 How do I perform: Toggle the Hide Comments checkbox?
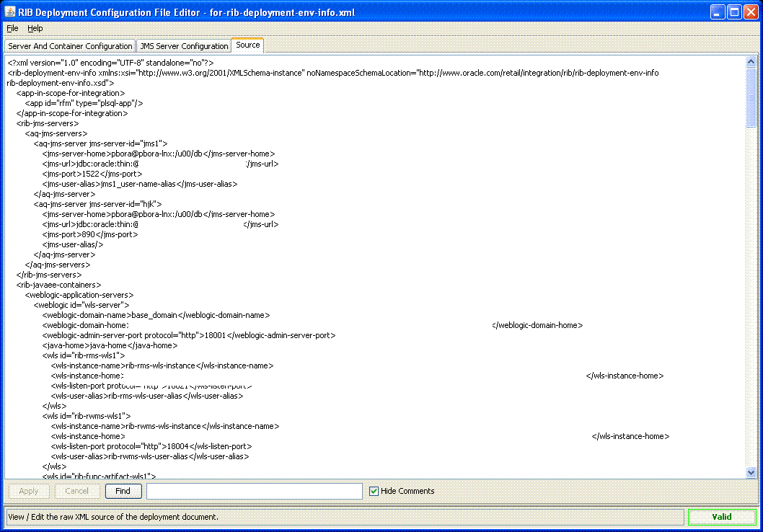tap(374, 491)
